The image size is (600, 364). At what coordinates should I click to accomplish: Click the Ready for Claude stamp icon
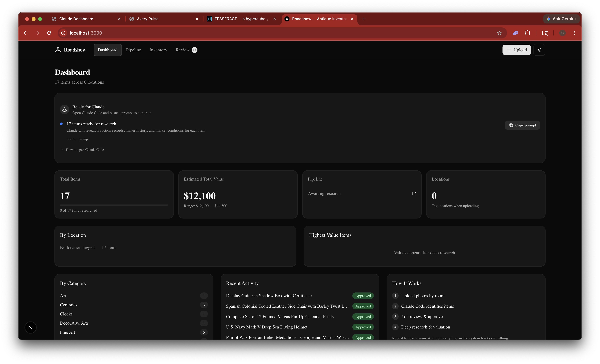[x=65, y=109]
